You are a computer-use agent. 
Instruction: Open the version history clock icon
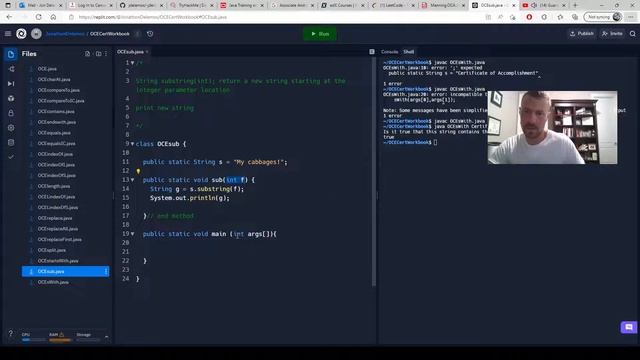click(150, 34)
